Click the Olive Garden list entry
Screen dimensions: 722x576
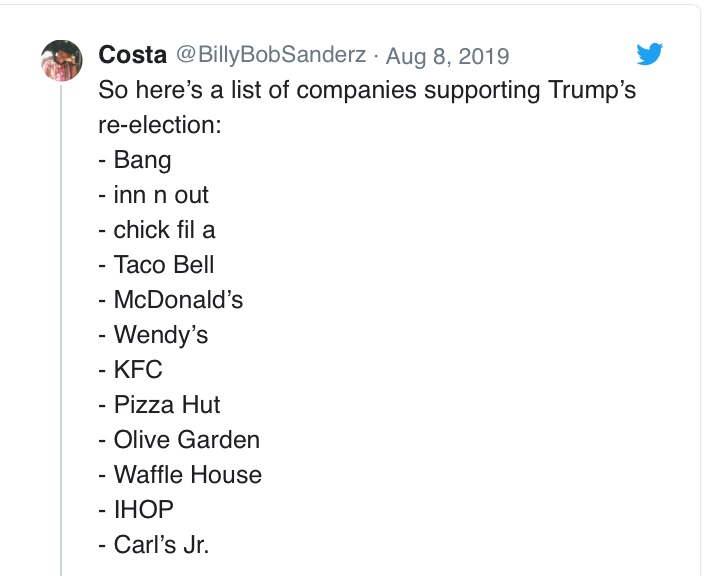click(179, 440)
